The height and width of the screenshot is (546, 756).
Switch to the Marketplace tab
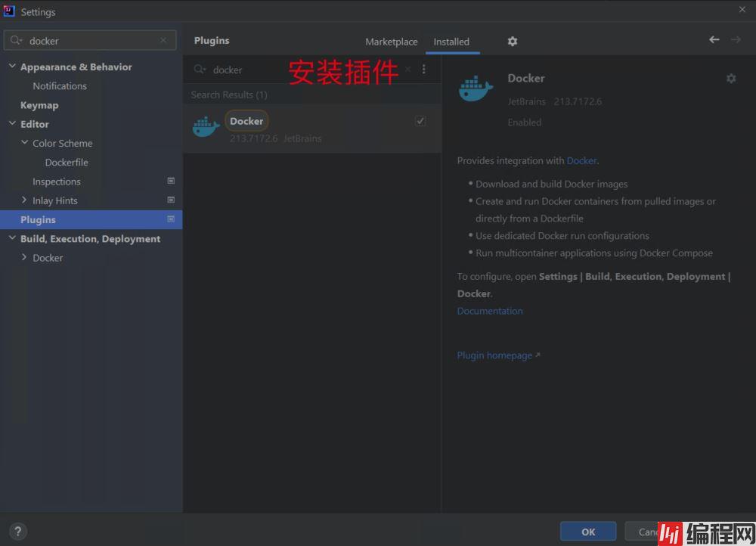[391, 42]
